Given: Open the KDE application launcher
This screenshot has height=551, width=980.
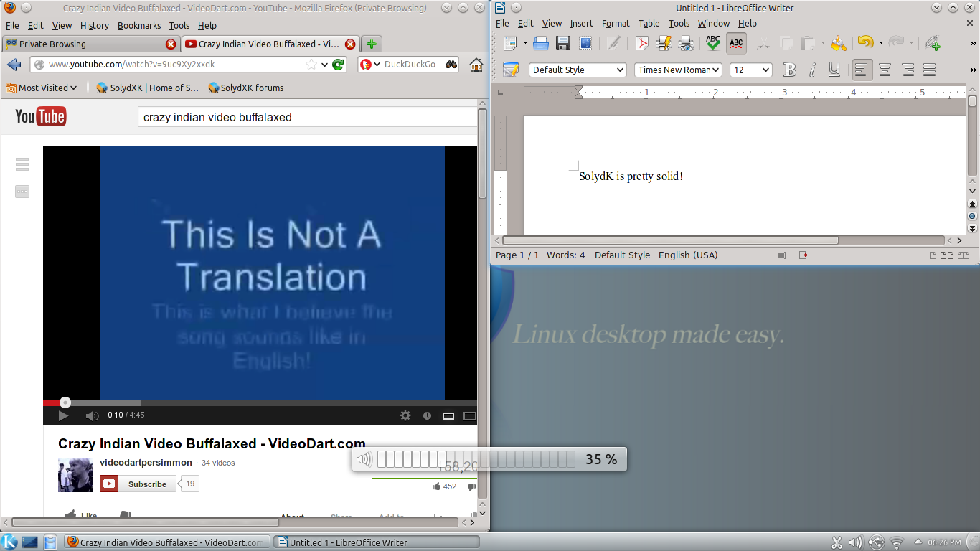Looking at the screenshot, I should 9,542.
